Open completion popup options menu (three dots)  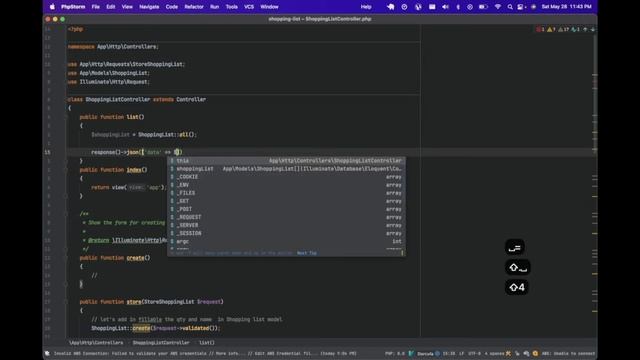402,253
